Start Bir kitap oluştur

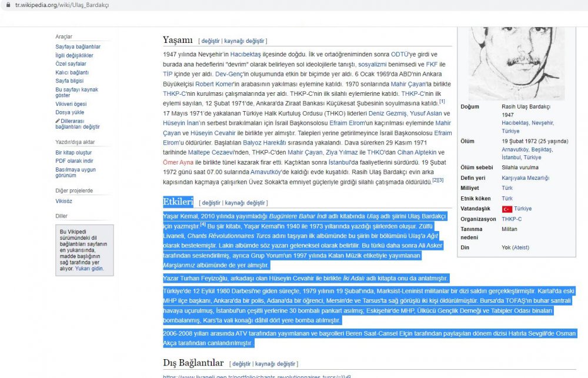pyautogui.click(x=73, y=153)
